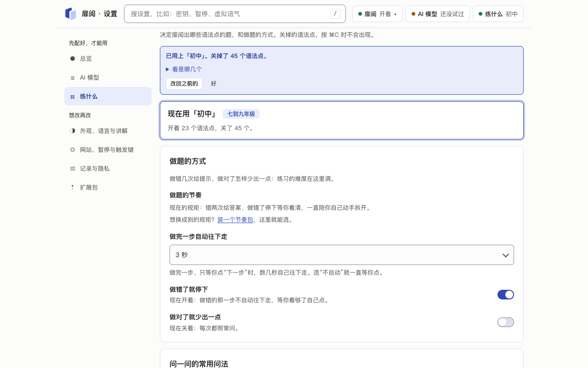Click the 记录与隐私 sidebar icon
This screenshot has width=588, height=368.
[73, 168]
